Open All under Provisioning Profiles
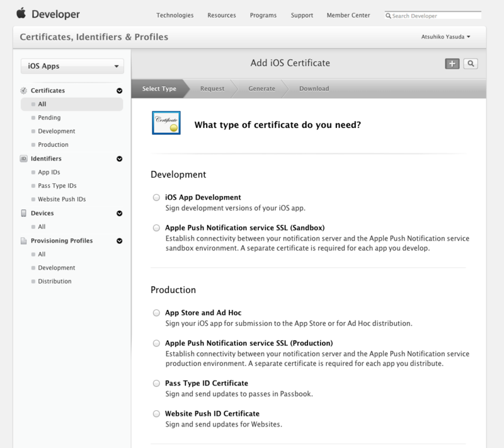Image resolution: width=504 pixels, height=448 pixels. coord(42,254)
